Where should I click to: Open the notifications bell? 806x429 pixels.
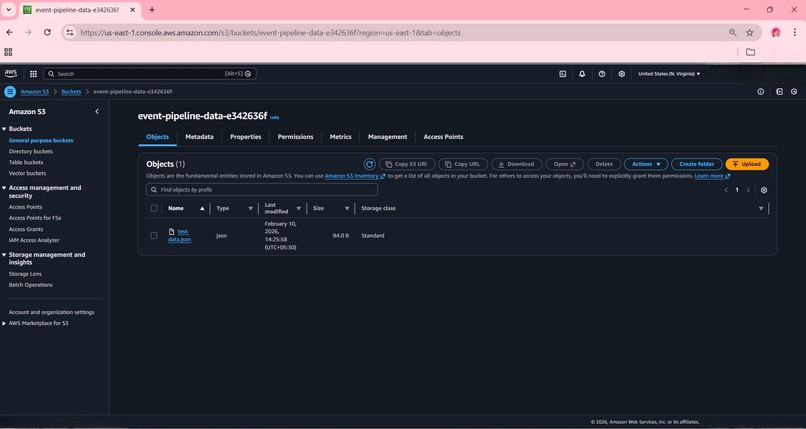[582, 74]
